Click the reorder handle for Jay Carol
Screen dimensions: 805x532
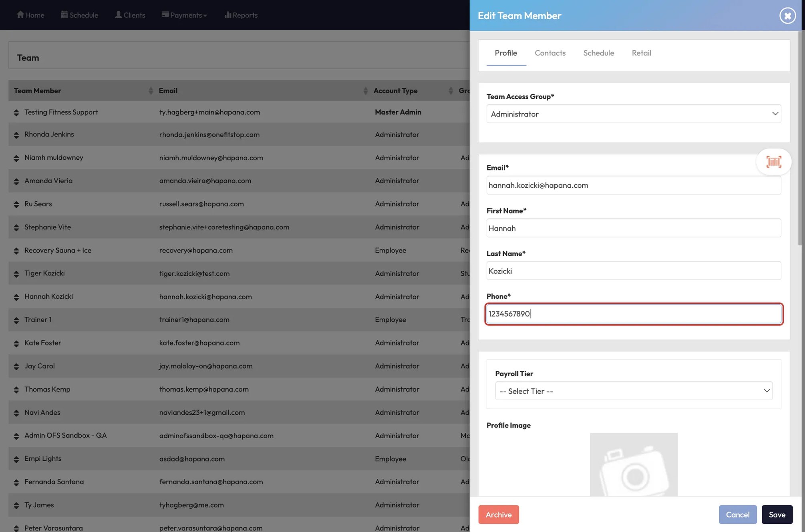click(16, 367)
